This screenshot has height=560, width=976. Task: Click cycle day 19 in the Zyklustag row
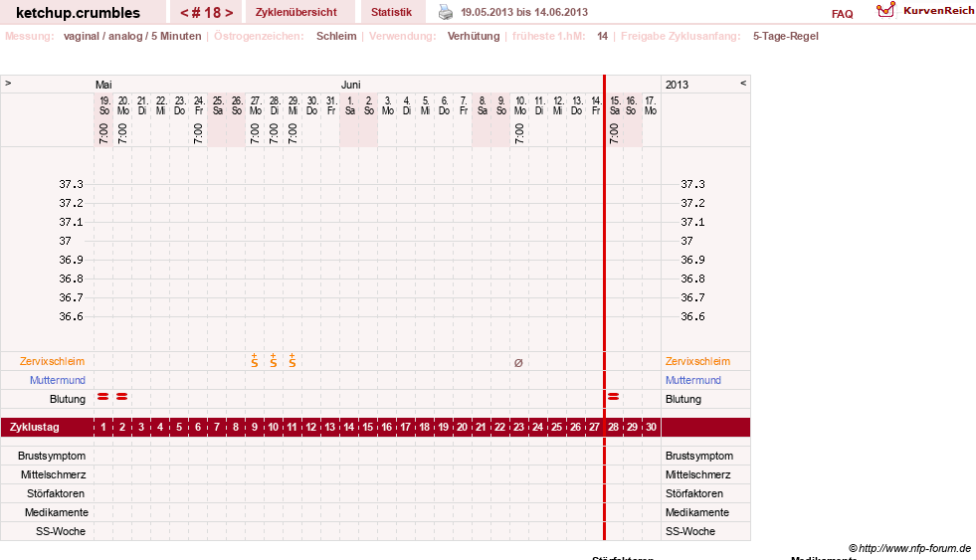443,427
